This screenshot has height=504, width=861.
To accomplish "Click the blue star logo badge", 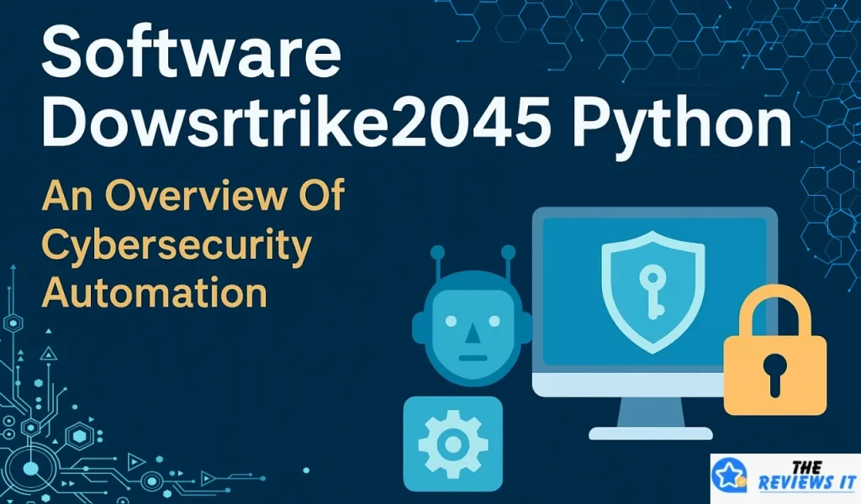I will click(729, 477).
